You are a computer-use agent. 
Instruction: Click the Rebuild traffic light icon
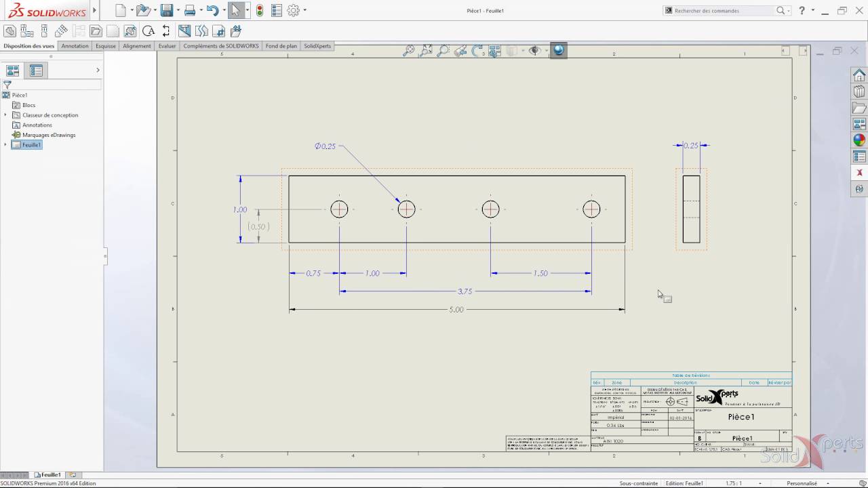coord(259,10)
